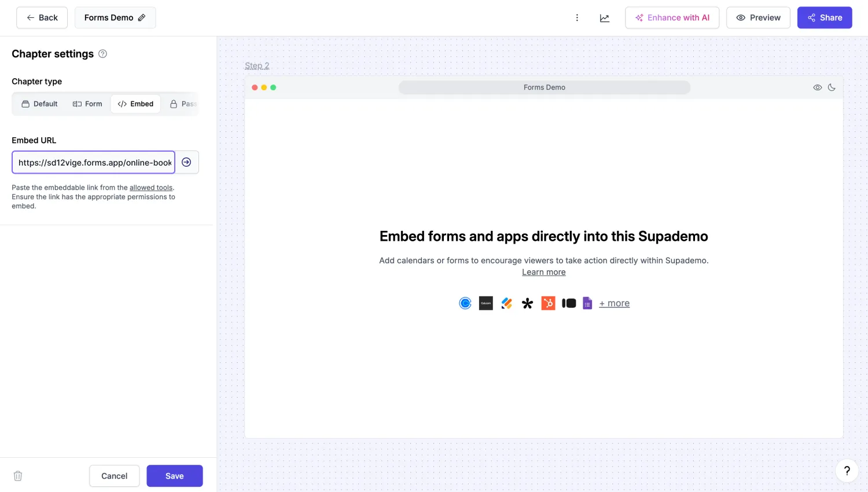Viewport: 868px width, 492px height.
Task: Click the eye icon in the preview header
Action: pyautogui.click(x=818, y=87)
